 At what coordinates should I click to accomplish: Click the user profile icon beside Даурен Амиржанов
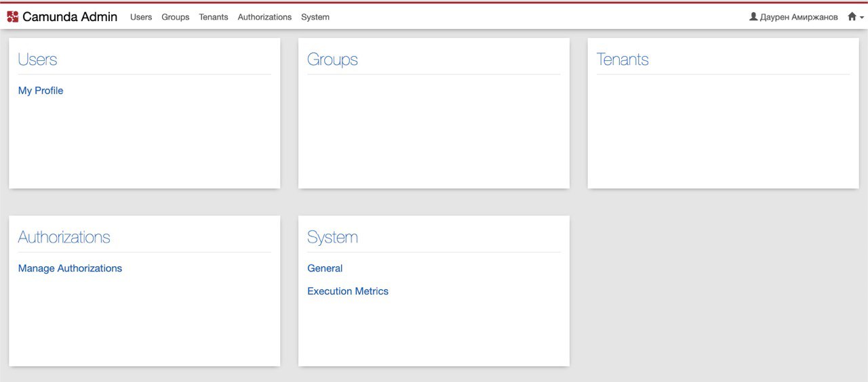coord(753,17)
